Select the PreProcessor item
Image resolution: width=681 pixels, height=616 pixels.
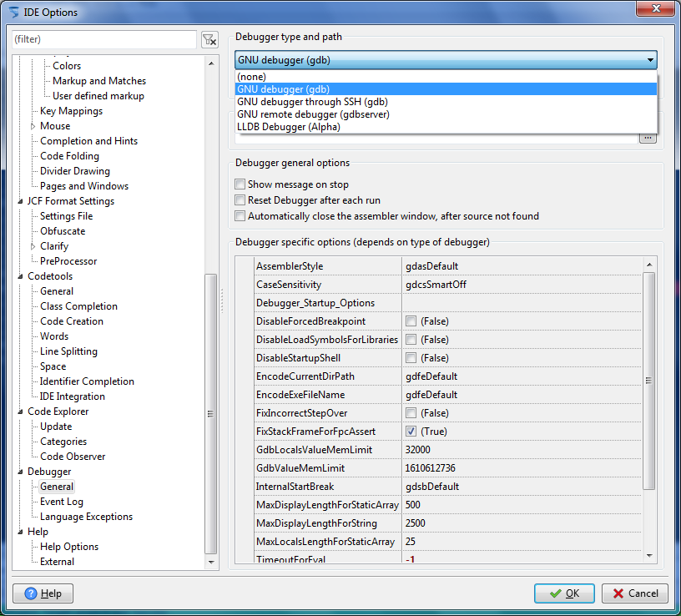coord(68,261)
